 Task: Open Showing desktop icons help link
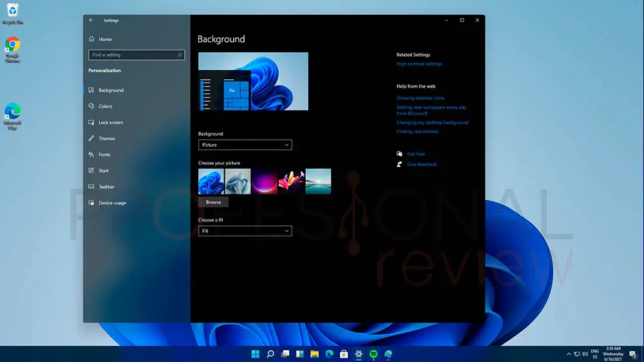click(421, 98)
